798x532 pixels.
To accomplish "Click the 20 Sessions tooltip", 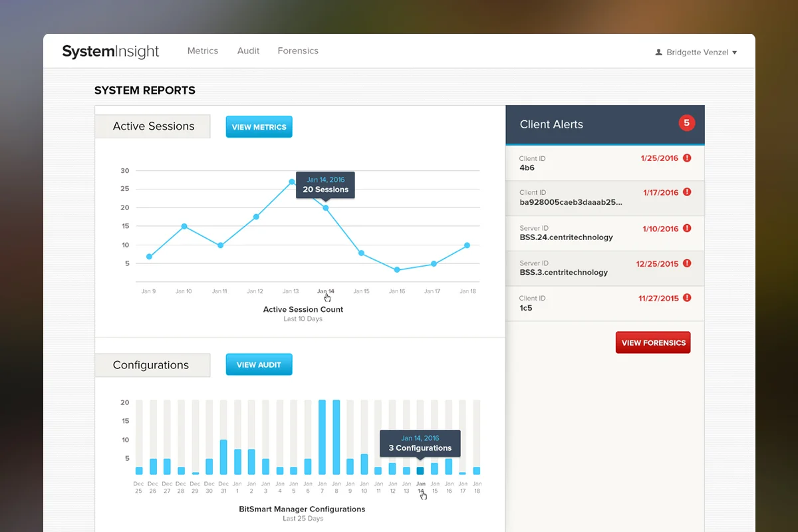I will tap(326, 185).
